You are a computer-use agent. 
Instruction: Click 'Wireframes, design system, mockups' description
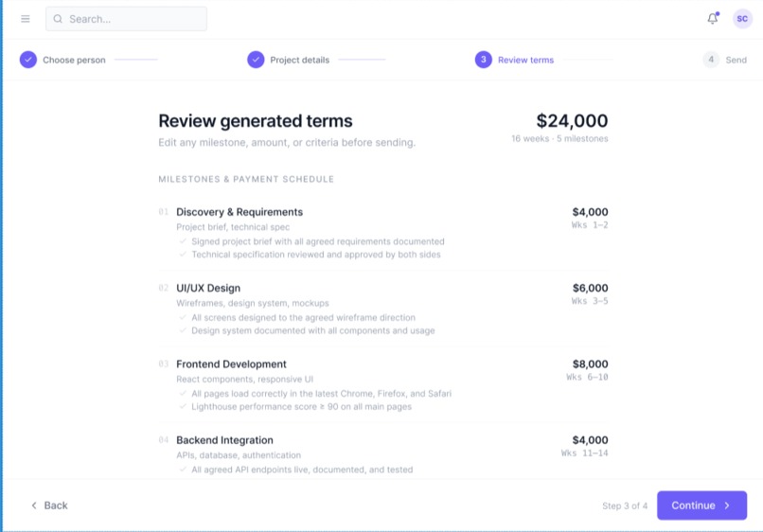(253, 303)
